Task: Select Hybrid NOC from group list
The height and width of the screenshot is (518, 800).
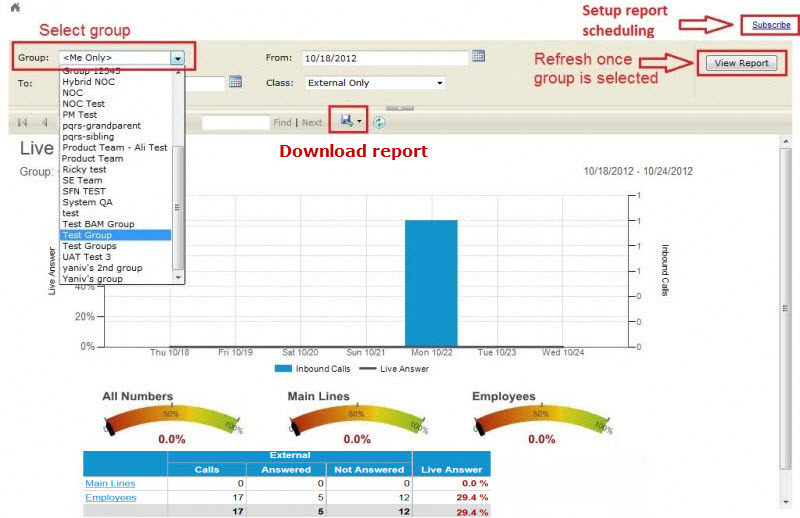Action: 116,82
